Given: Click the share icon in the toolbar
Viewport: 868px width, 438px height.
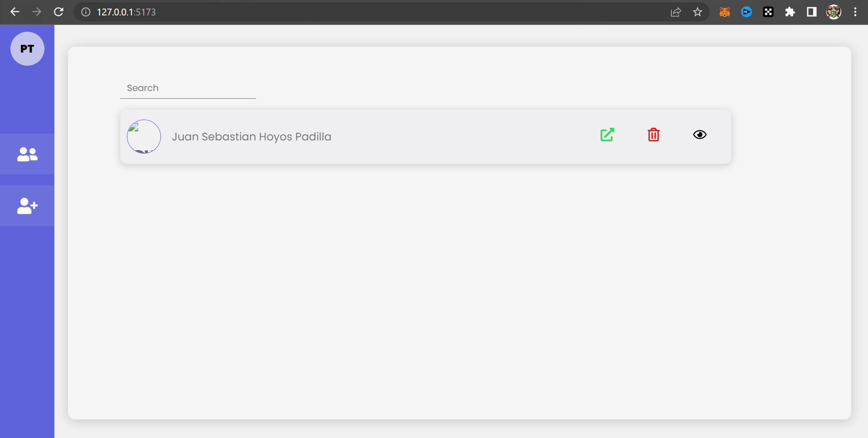Looking at the screenshot, I should click(x=676, y=12).
